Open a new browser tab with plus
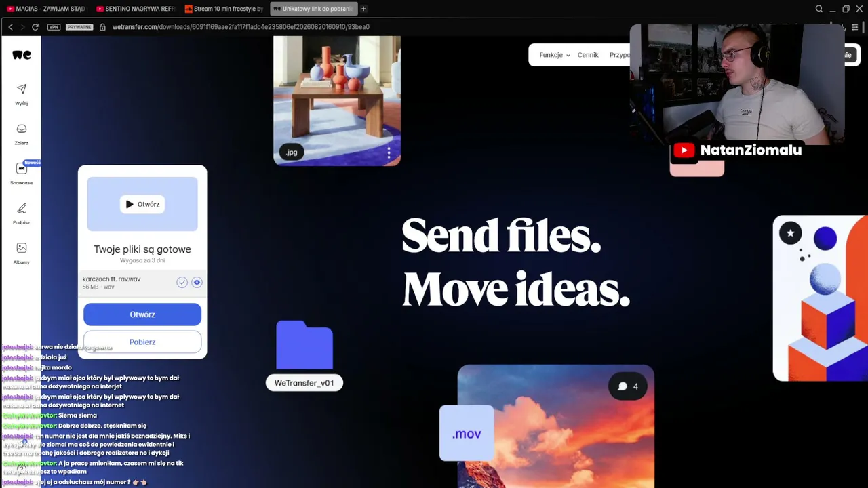This screenshot has height=488, width=868. tap(363, 9)
